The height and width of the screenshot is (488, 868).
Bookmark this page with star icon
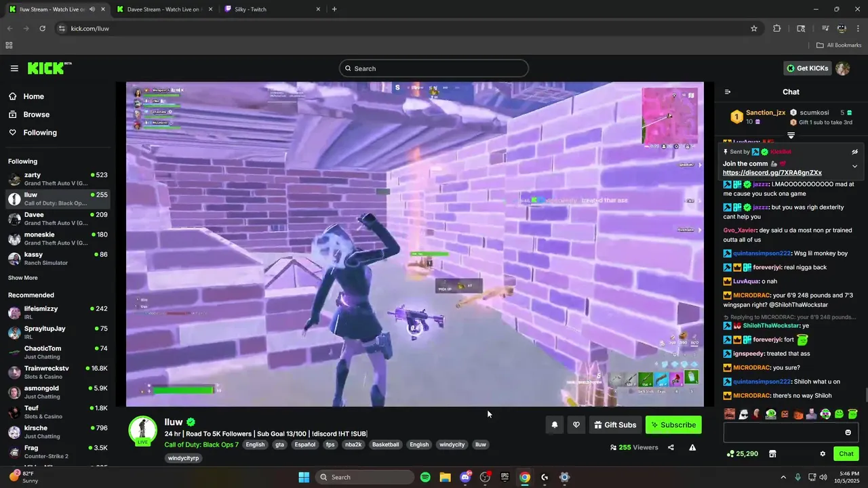click(x=753, y=28)
